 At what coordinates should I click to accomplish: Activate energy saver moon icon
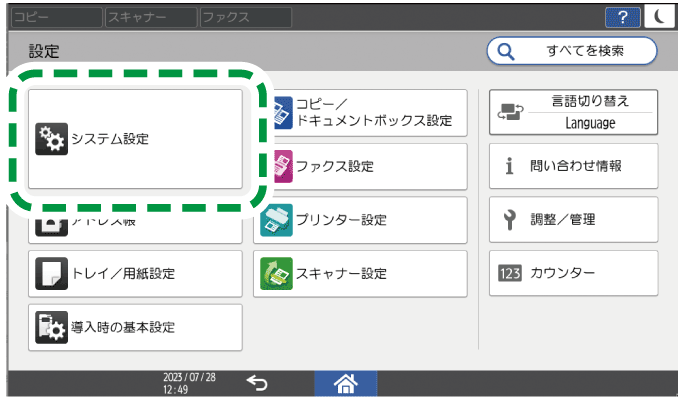coord(659,17)
